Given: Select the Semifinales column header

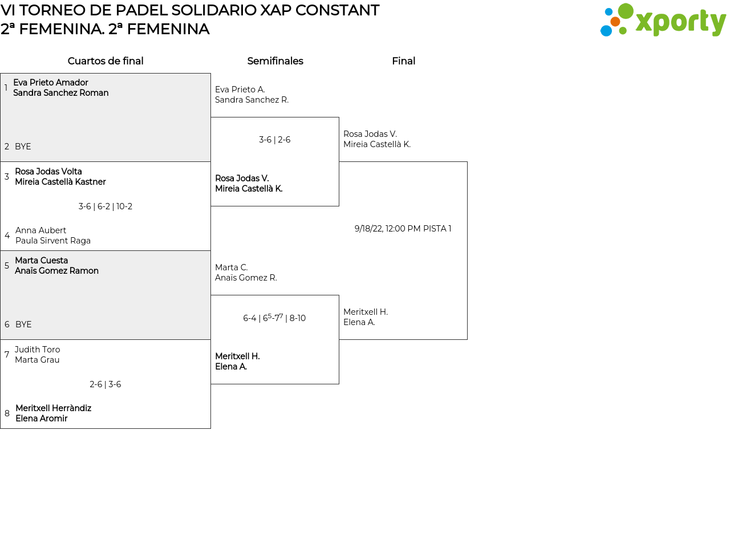Looking at the screenshot, I should point(275,61).
